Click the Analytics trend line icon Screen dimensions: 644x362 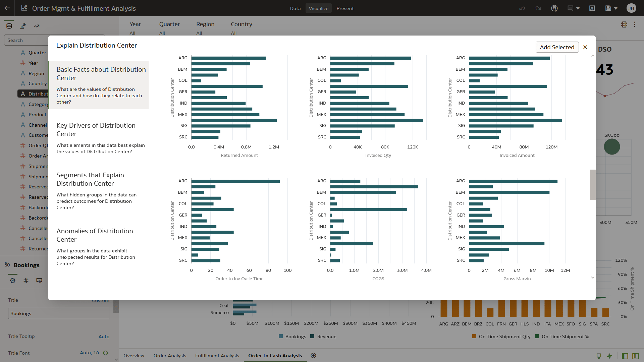37,26
